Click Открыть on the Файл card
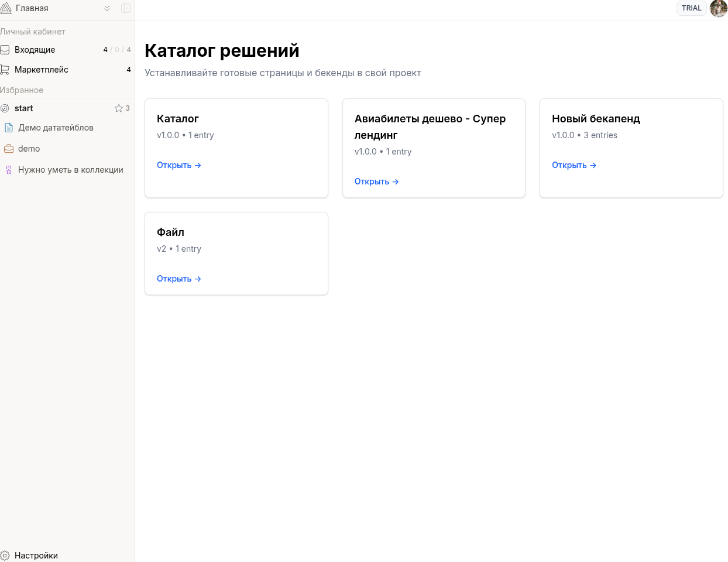 tap(178, 279)
